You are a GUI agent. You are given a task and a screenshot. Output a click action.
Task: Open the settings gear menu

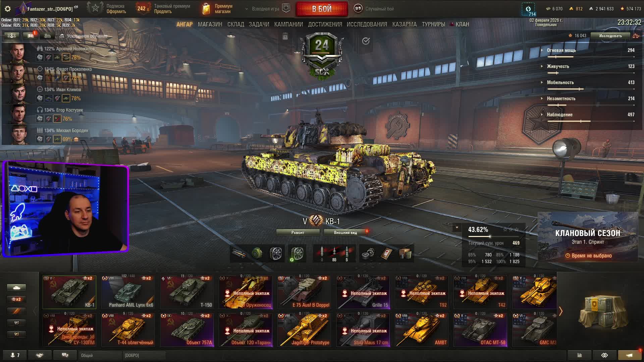pos(8,9)
